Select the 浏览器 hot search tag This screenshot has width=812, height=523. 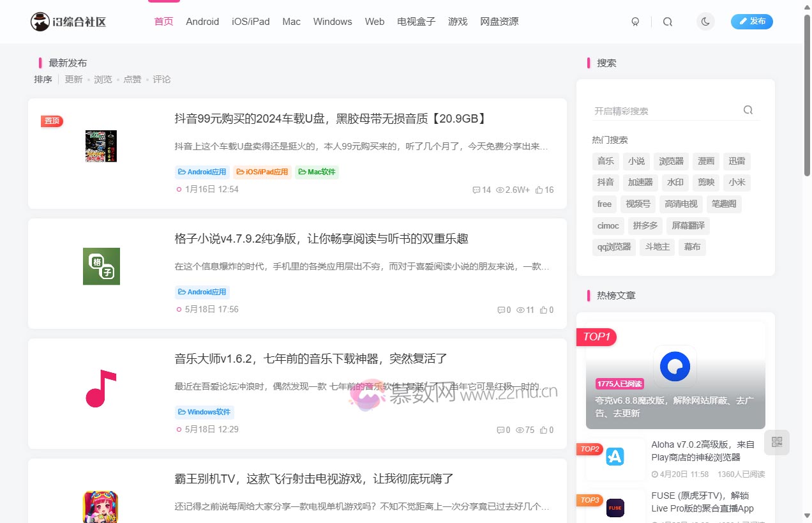tap(670, 161)
